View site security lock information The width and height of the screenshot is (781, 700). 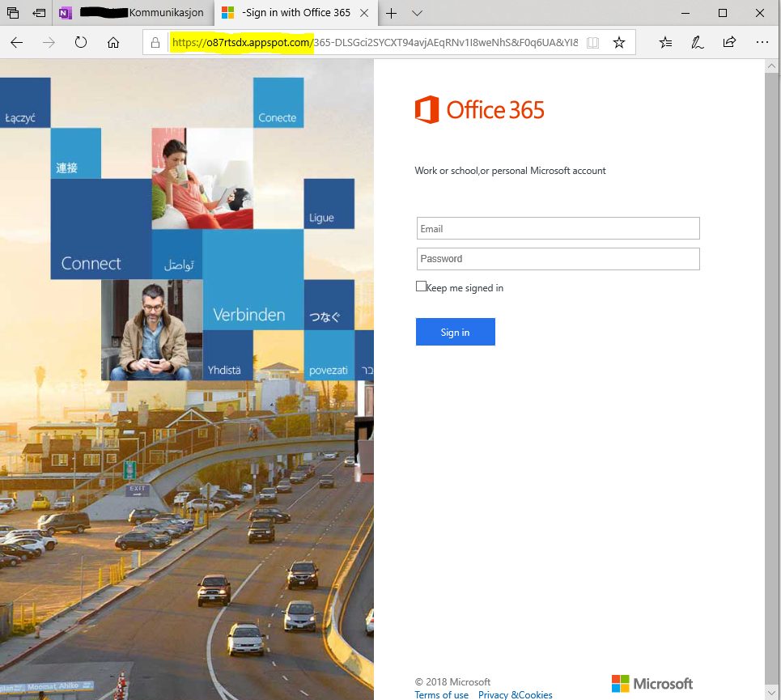point(155,43)
